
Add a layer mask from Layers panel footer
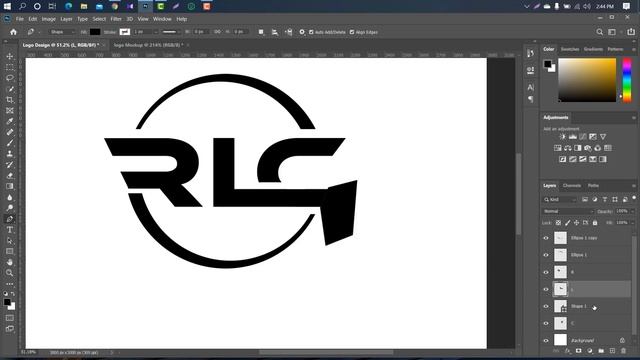[x=578, y=351]
